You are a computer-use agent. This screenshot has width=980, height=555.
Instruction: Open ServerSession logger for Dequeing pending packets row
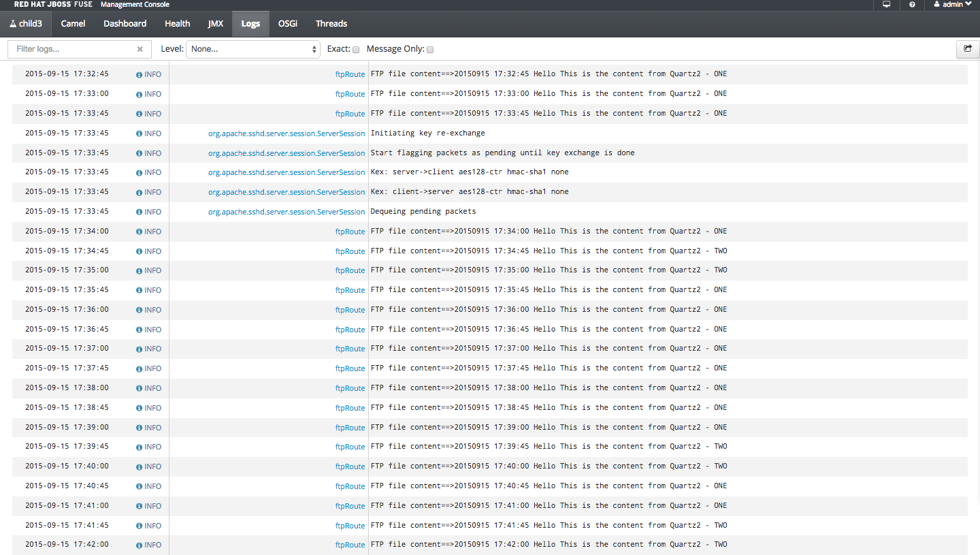(287, 212)
